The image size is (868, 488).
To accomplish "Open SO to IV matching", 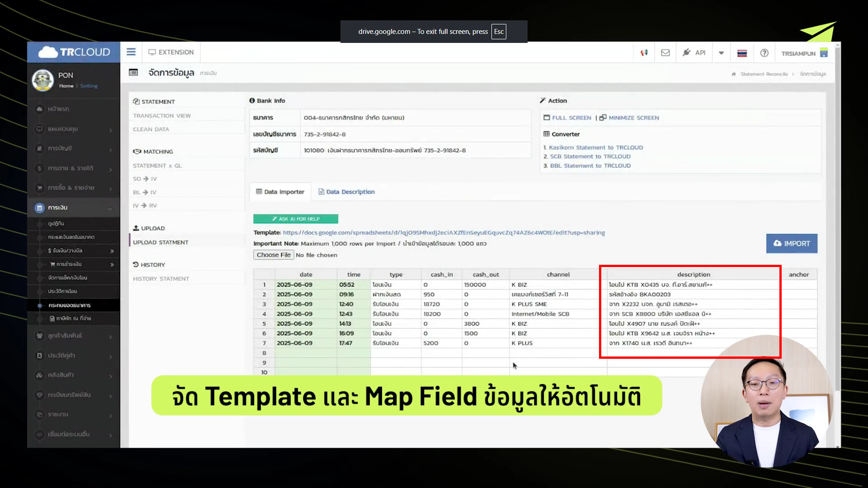I will coord(145,179).
